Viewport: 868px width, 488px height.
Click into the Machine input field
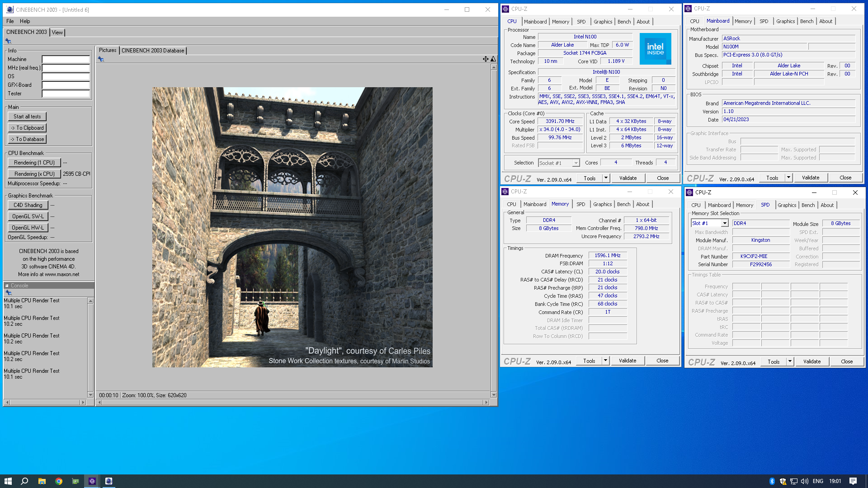66,59
